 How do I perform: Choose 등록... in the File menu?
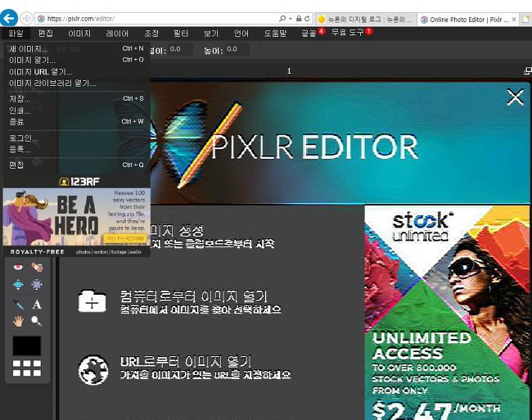click(76, 149)
